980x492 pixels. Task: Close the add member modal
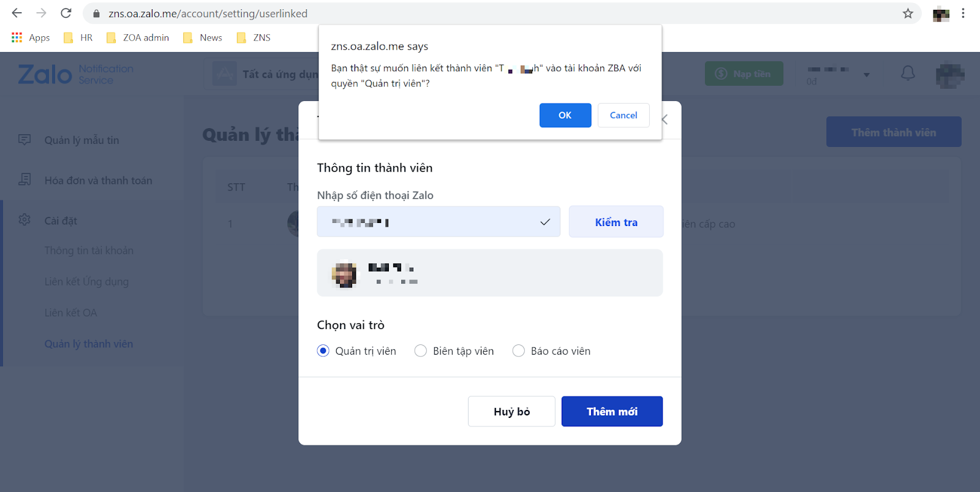665,119
